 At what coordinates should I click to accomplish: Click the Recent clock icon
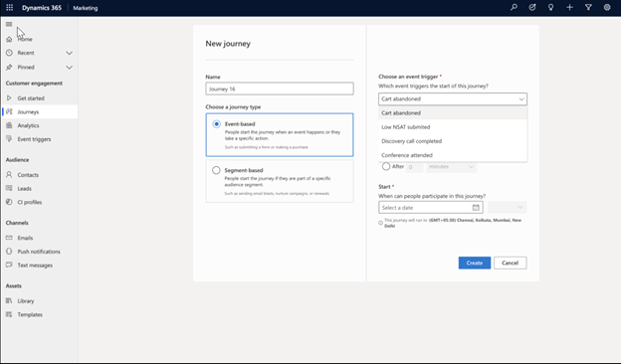click(9, 53)
